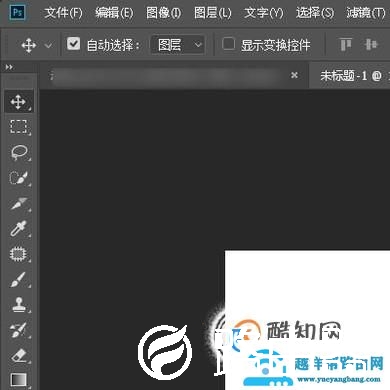Close the blurred document tab
The height and width of the screenshot is (390, 390).
pyautogui.click(x=294, y=75)
